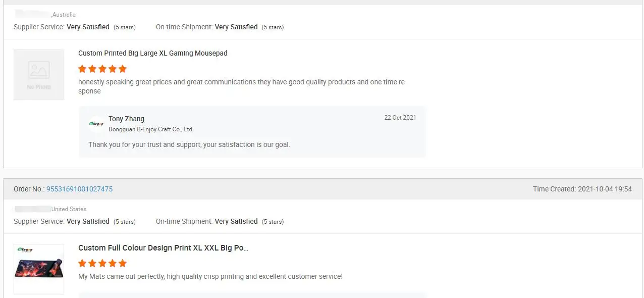The image size is (644, 298).
Task: Click the last star under Custom Full Colour title
Action: (123, 263)
